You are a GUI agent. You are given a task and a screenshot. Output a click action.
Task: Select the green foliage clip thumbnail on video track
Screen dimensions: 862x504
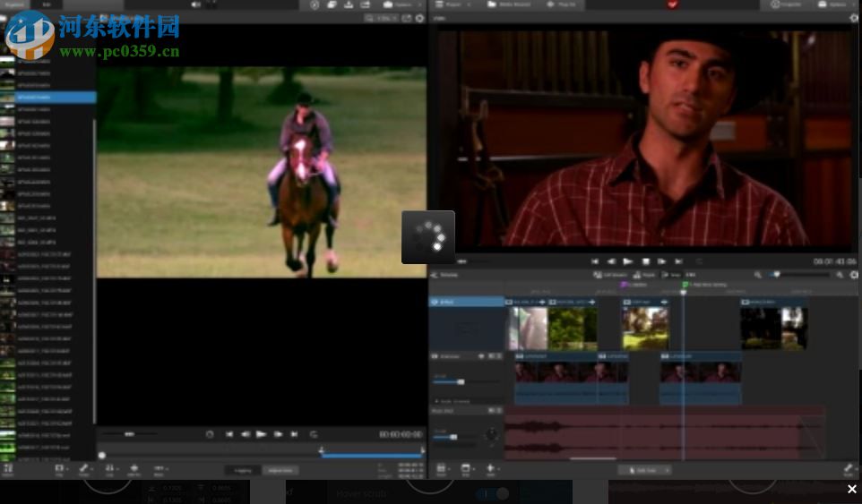[573, 329]
